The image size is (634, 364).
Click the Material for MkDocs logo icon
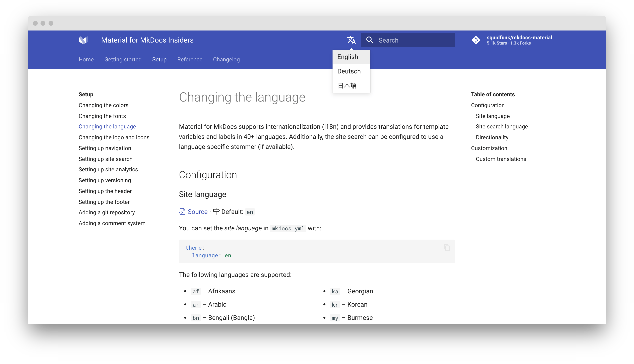[83, 40]
